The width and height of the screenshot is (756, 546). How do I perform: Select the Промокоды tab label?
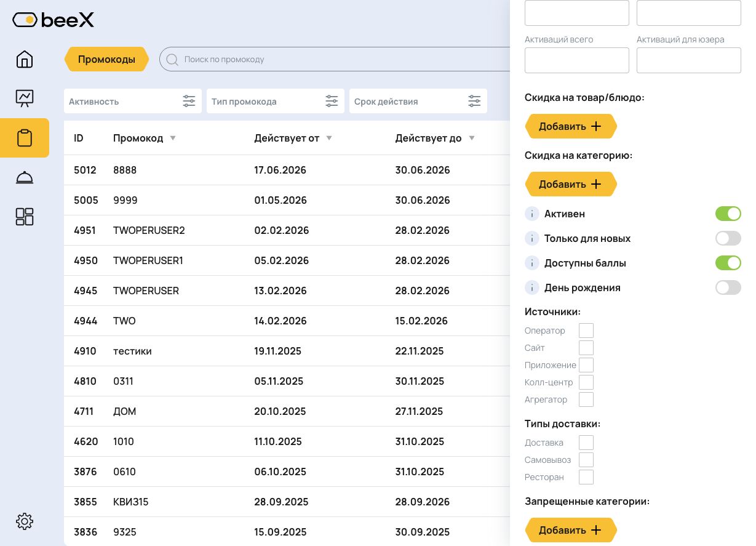106,59
